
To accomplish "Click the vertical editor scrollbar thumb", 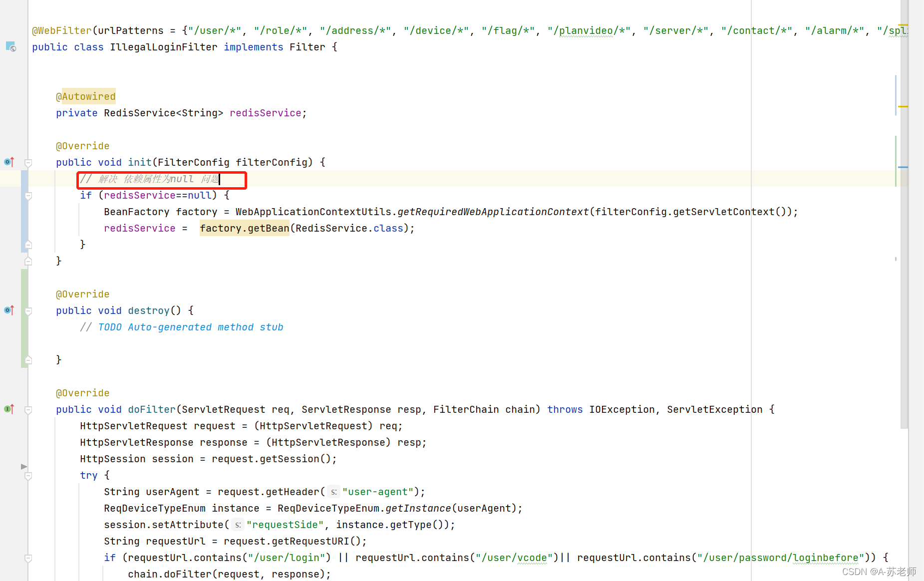I will pos(904,214).
